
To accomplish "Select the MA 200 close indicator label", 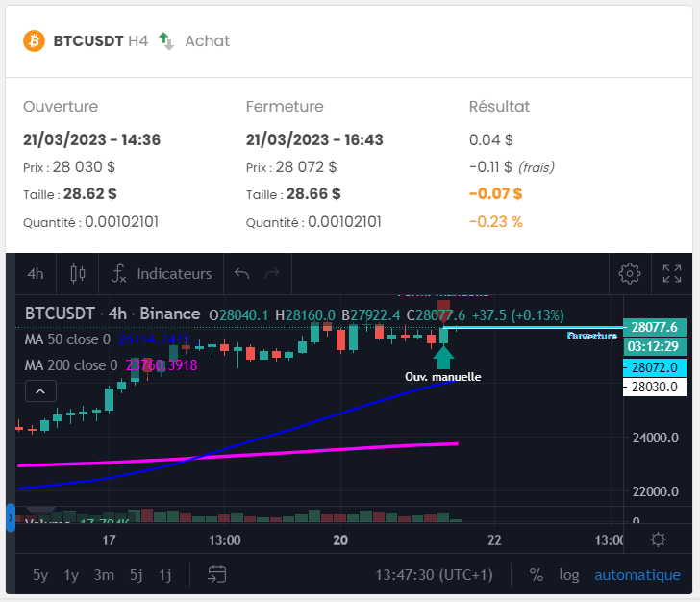I will [71, 365].
